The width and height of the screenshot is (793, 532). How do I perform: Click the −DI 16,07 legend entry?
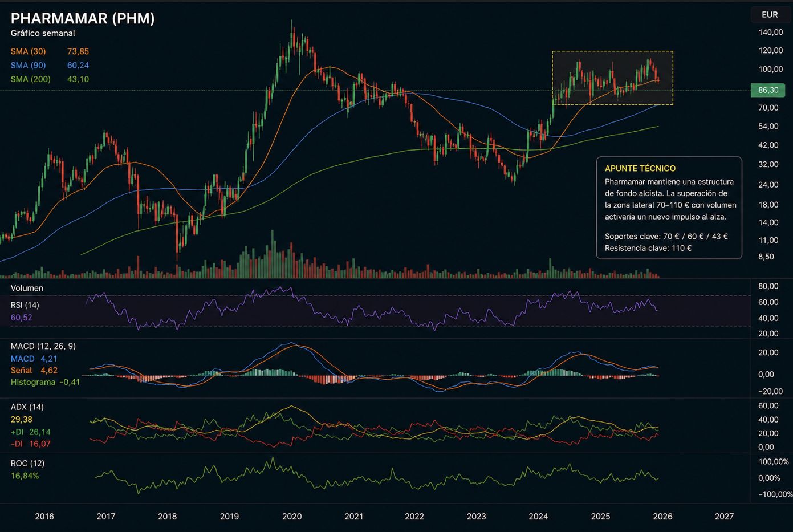(31, 444)
